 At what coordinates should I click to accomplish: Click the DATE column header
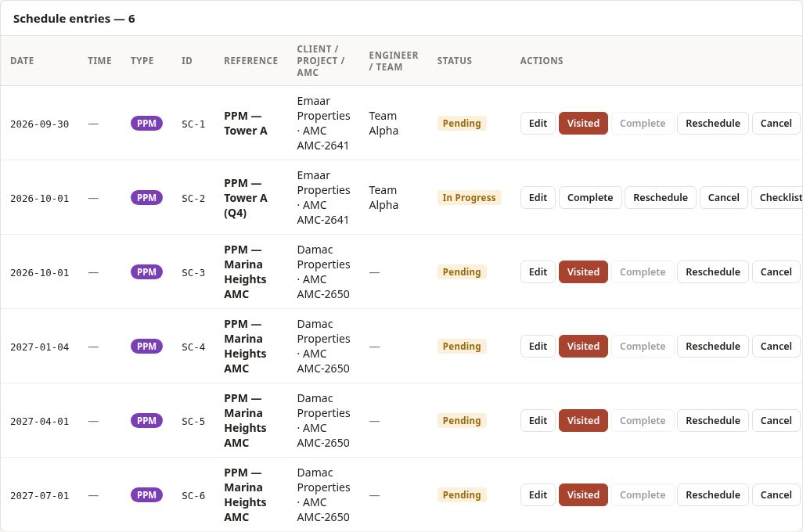coord(22,61)
